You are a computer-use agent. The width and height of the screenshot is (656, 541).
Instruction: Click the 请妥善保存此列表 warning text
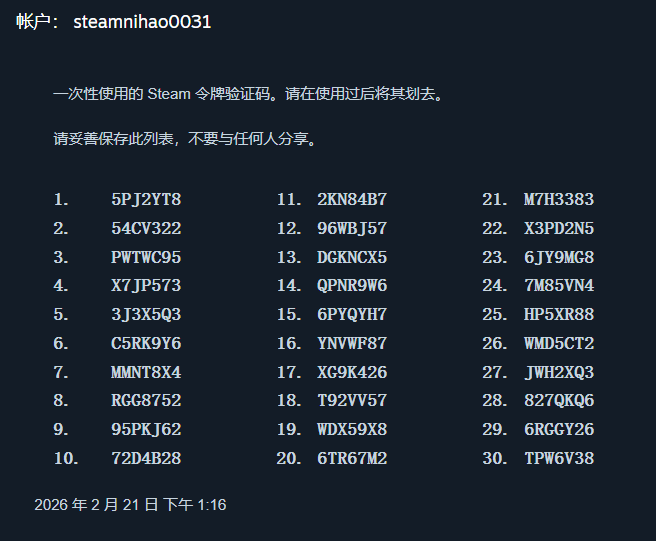pyautogui.click(x=187, y=139)
